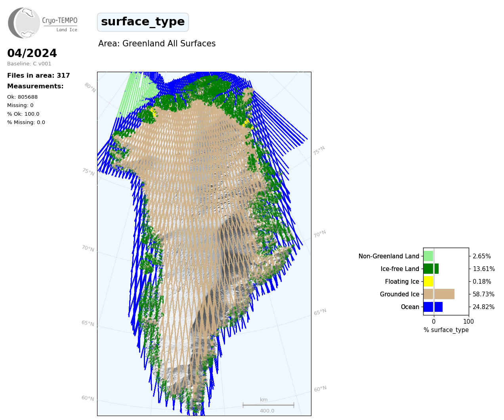Click the Measurements: heading
The image size is (504, 420).
click(35, 86)
